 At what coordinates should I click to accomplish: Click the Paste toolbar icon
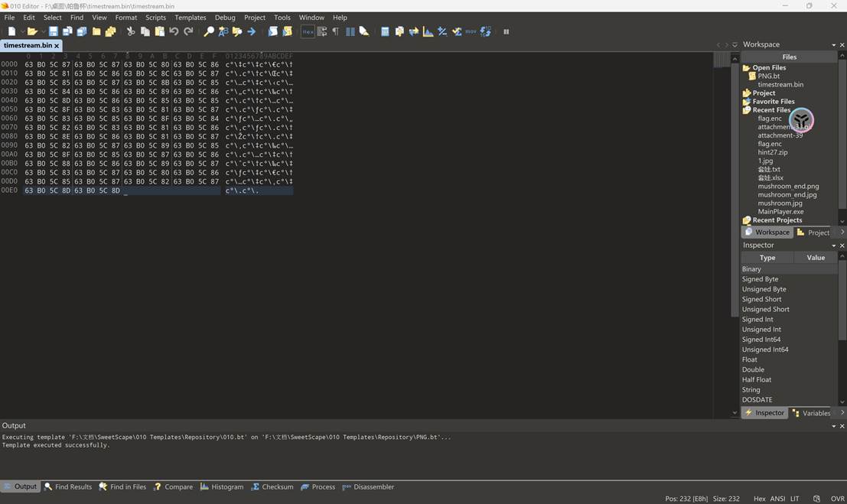[x=161, y=31]
